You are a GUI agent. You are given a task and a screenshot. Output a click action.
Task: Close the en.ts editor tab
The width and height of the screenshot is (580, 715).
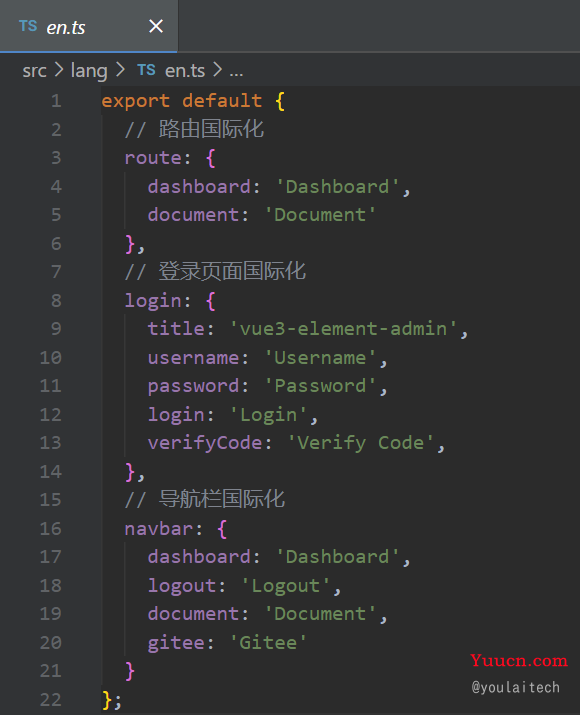pyautogui.click(x=156, y=26)
